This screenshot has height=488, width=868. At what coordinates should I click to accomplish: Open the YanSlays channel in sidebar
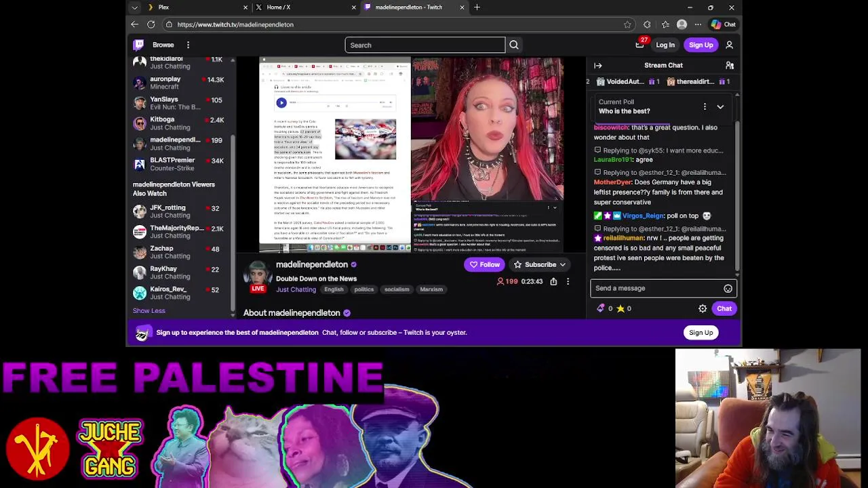pos(179,103)
